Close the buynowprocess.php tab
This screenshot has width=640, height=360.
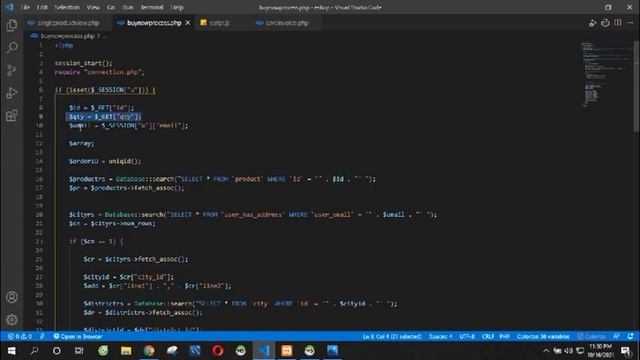(188, 23)
